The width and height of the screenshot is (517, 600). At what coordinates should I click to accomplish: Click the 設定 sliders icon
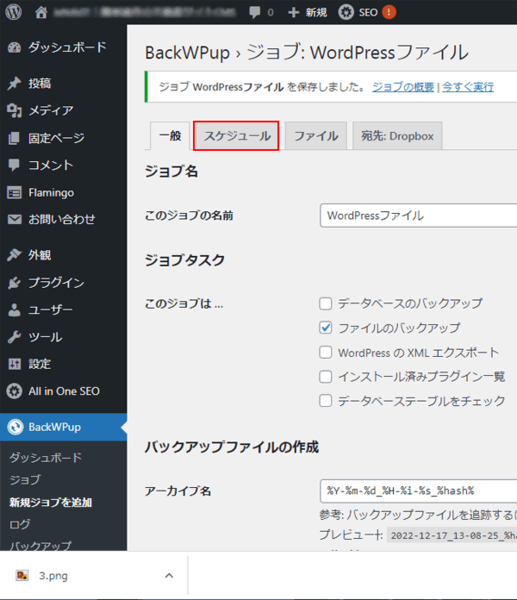[x=15, y=364]
